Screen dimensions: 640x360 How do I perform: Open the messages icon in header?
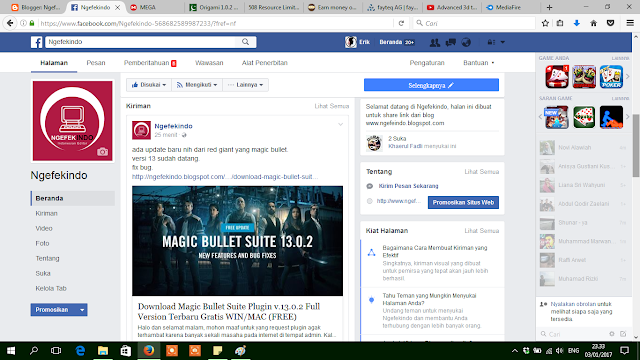451,42
